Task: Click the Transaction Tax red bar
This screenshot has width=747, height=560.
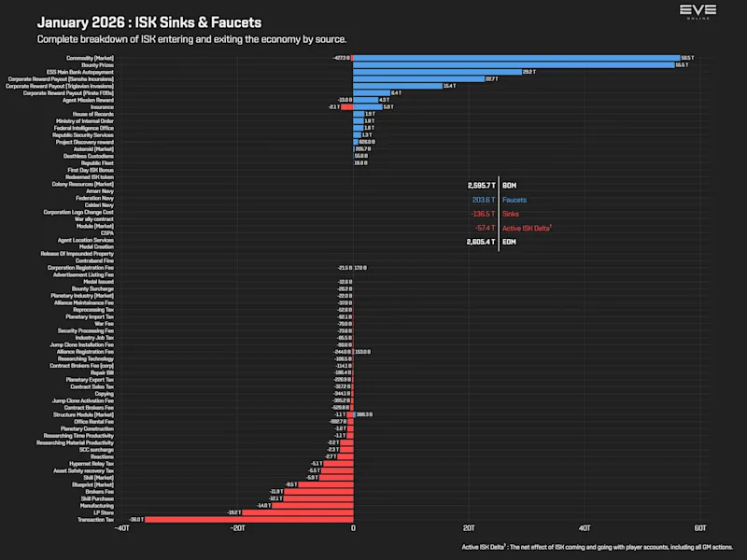Action: 249,520
